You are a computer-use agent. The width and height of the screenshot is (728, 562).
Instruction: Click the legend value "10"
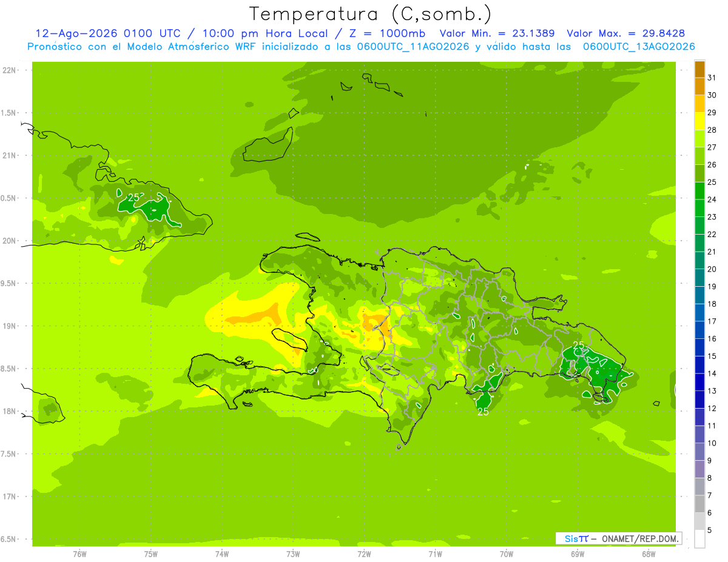pos(712,443)
